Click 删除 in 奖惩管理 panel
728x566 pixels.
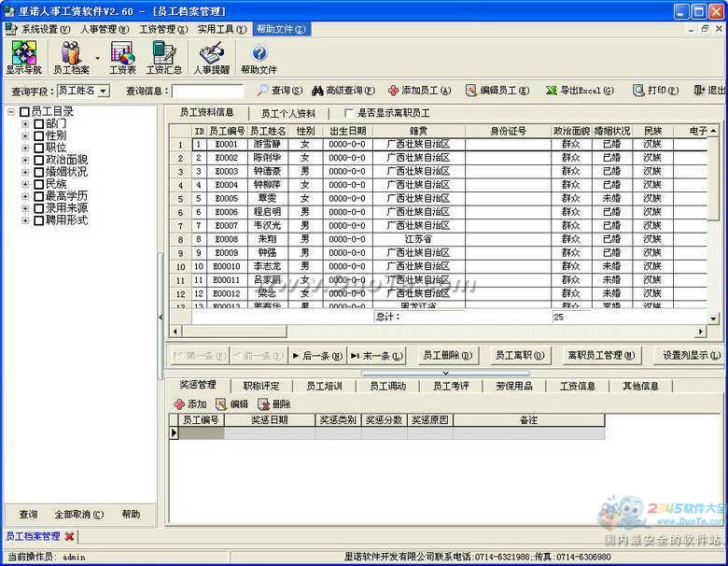point(273,403)
